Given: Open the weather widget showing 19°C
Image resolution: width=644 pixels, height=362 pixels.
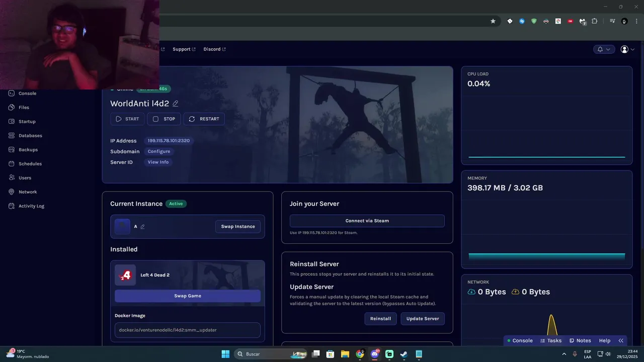Looking at the screenshot, I should coord(28,354).
